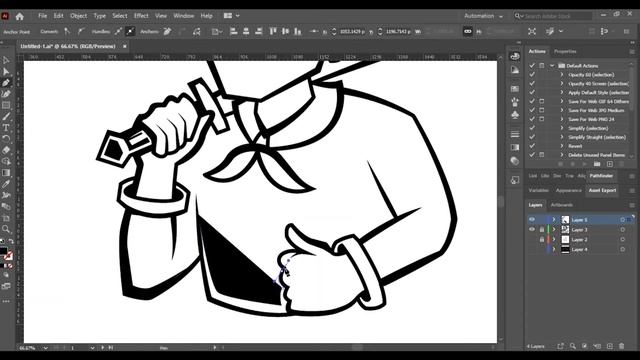Click horizontal align center icon

point(246,31)
